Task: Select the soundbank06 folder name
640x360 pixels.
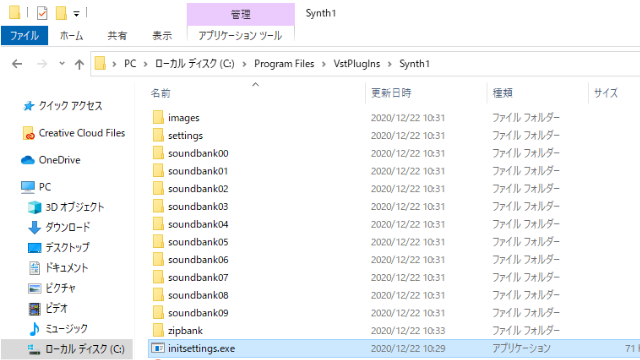Action: 198,260
